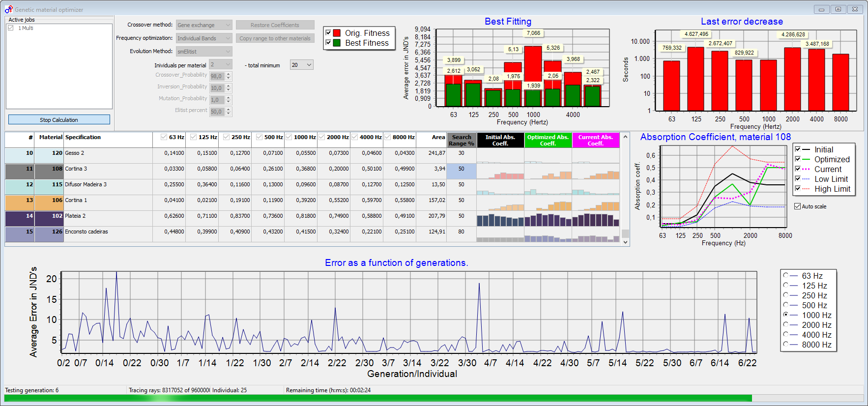
Task: Click the Crossover_Probability spinner arrows
Action: coord(229,76)
